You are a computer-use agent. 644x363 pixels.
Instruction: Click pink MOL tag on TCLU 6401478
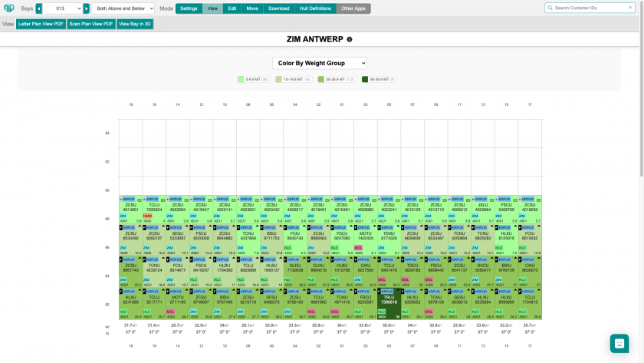[382, 280]
